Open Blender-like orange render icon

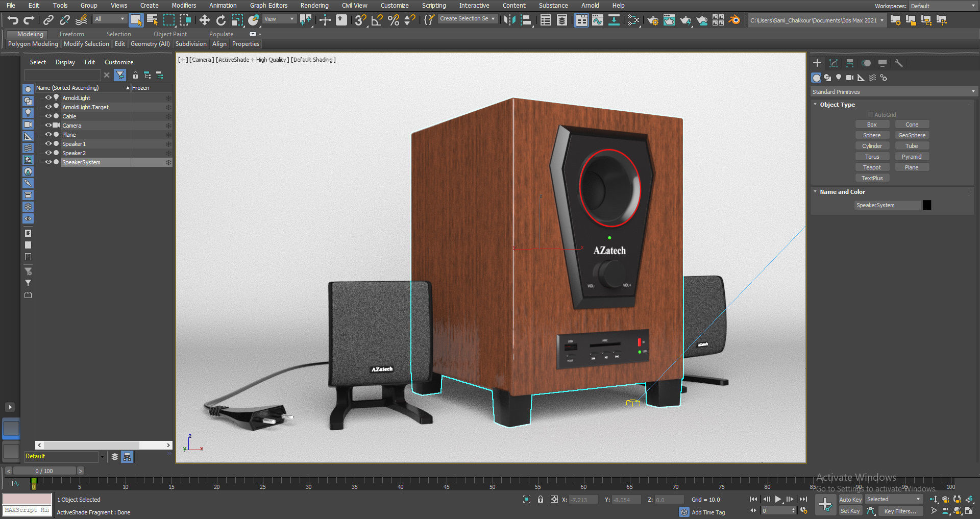point(734,20)
